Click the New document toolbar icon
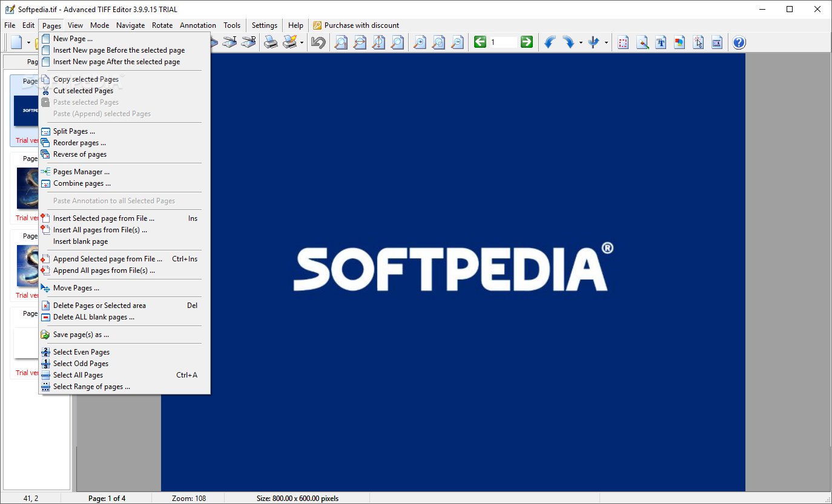 pyautogui.click(x=16, y=42)
